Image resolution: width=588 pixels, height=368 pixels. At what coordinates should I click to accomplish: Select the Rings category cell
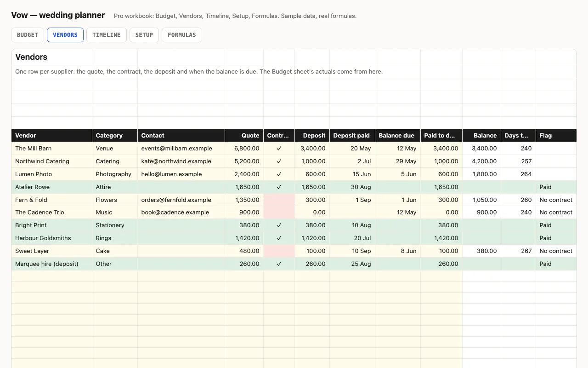pos(115,238)
